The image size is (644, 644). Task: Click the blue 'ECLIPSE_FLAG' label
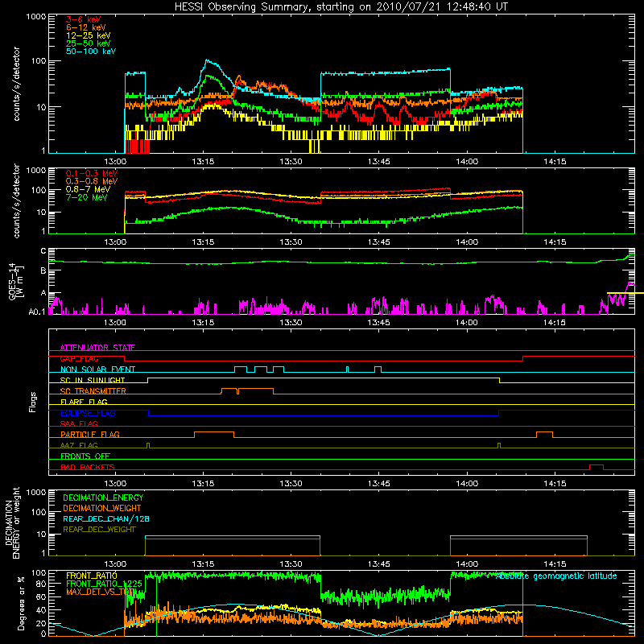pos(88,413)
